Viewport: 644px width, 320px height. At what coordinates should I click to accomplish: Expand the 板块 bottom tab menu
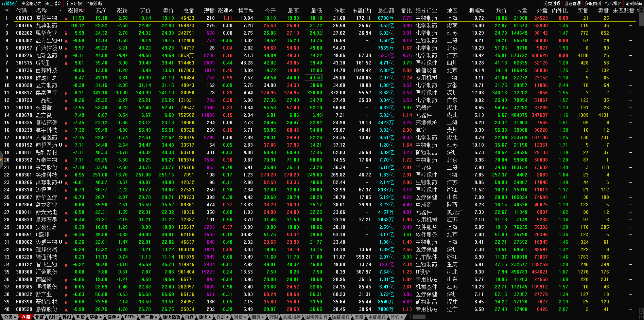pyautogui.click(x=205, y=317)
